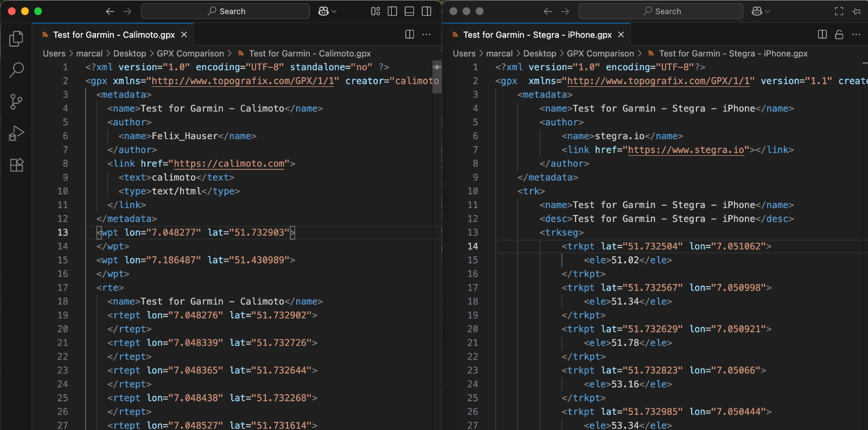The width and height of the screenshot is (868, 430).
Task: Go forward in left window navigation
Action: pyautogui.click(x=127, y=11)
